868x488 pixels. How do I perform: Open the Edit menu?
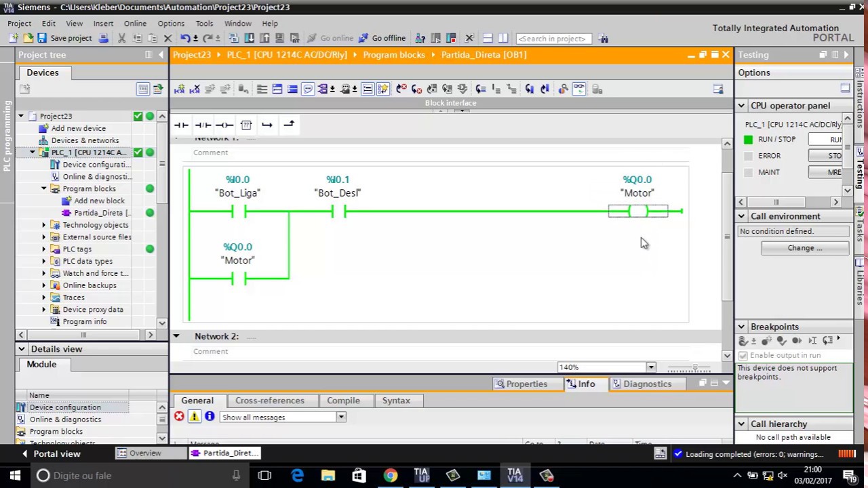(x=49, y=24)
